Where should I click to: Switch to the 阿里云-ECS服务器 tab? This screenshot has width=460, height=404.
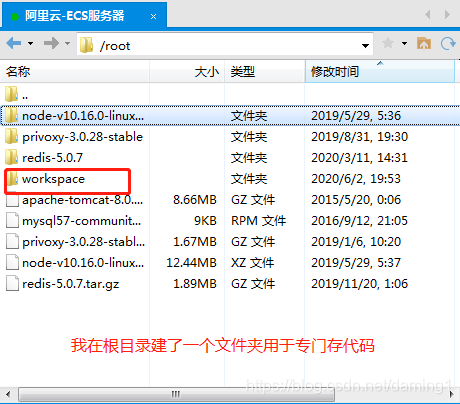(84, 15)
